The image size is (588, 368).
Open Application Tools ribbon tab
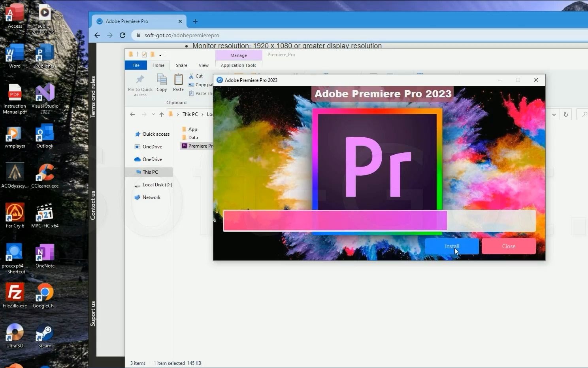[x=238, y=65]
